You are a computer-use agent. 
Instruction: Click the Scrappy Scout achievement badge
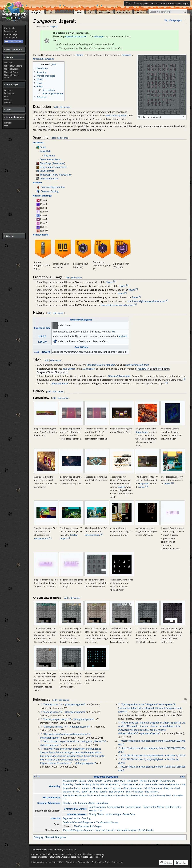click(x=83, y=249)
